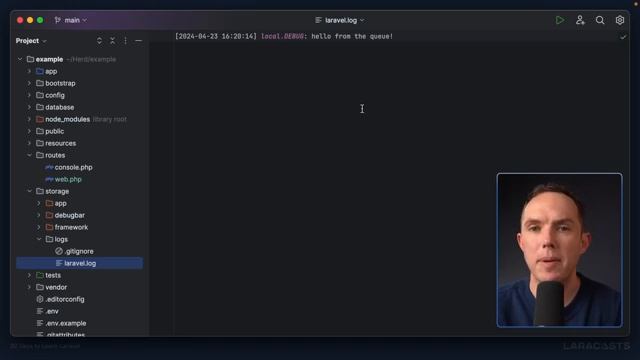
Task: Open Project panel options three-dot menu
Action: (x=125, y=41)
